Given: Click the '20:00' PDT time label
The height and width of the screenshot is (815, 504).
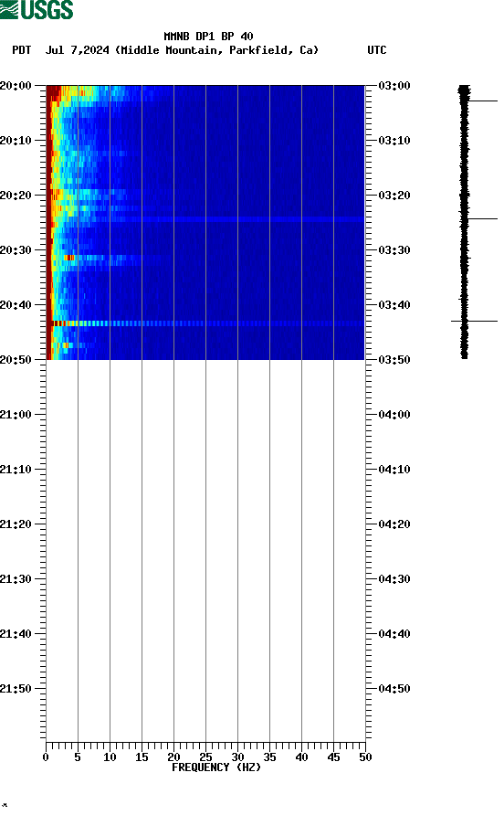Looking at the screenshot, I should 16,86.
